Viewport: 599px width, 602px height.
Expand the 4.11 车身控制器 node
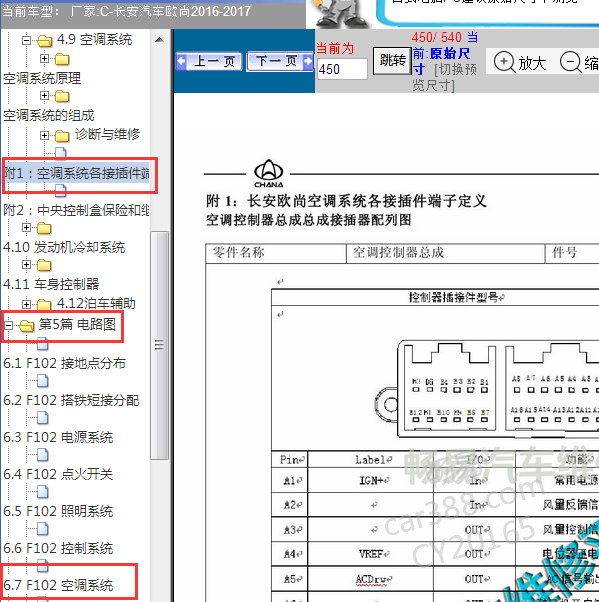tap(26, 264)
